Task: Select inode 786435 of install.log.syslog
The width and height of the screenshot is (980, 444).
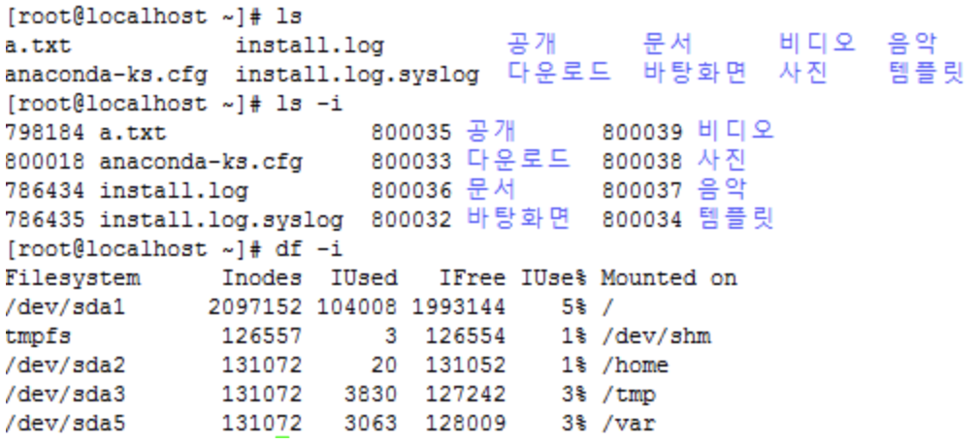Action: coord(45,220)
